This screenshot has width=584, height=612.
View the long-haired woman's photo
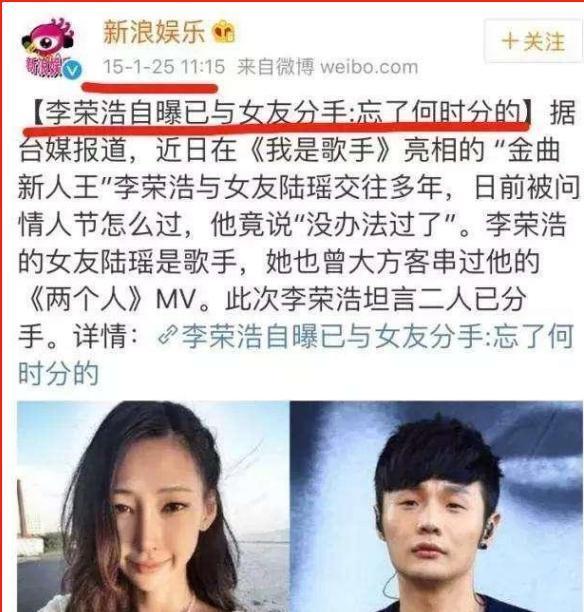[x=153, y=506]
